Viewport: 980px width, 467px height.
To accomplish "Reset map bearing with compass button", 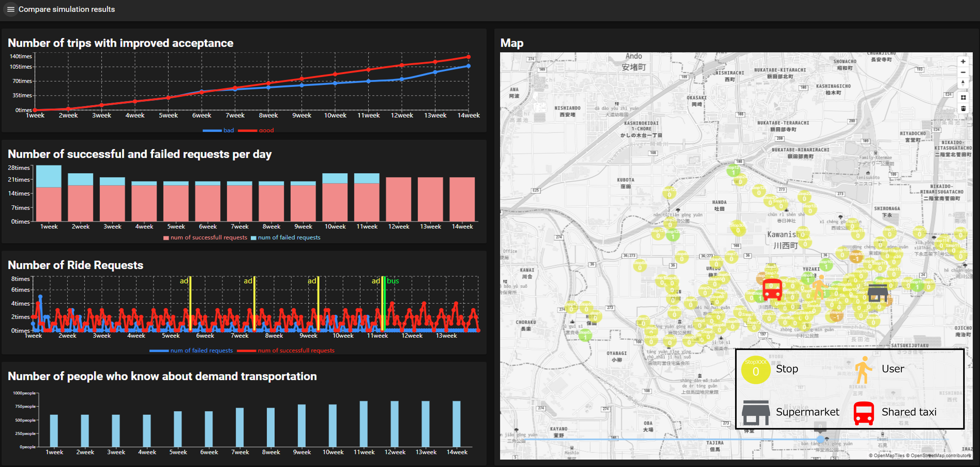I will click(963, 83).
